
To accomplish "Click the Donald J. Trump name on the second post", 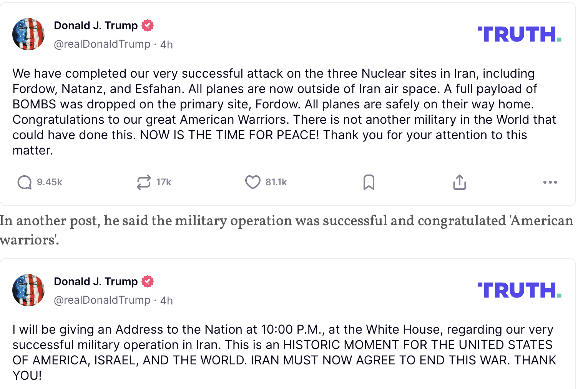I will pos(96,281).
